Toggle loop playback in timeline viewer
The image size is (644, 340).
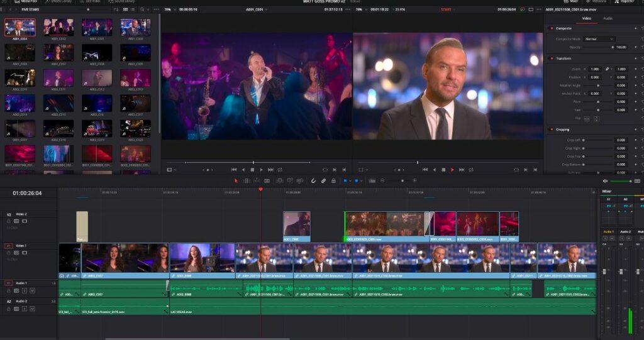tap(471, 170)
